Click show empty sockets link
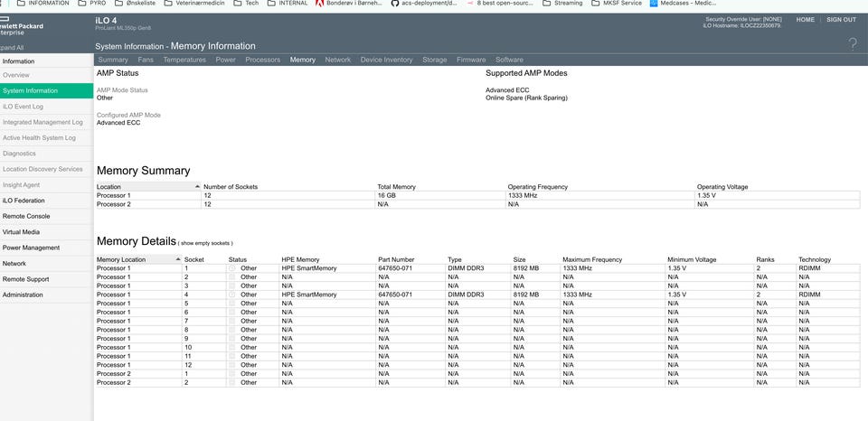 coord(207,243)
